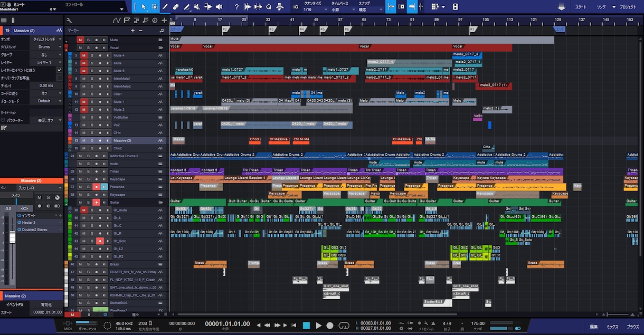Screen dimensions: 644x335
Task: Enable the play overlaps checkbox
Action: pos(59,78)
